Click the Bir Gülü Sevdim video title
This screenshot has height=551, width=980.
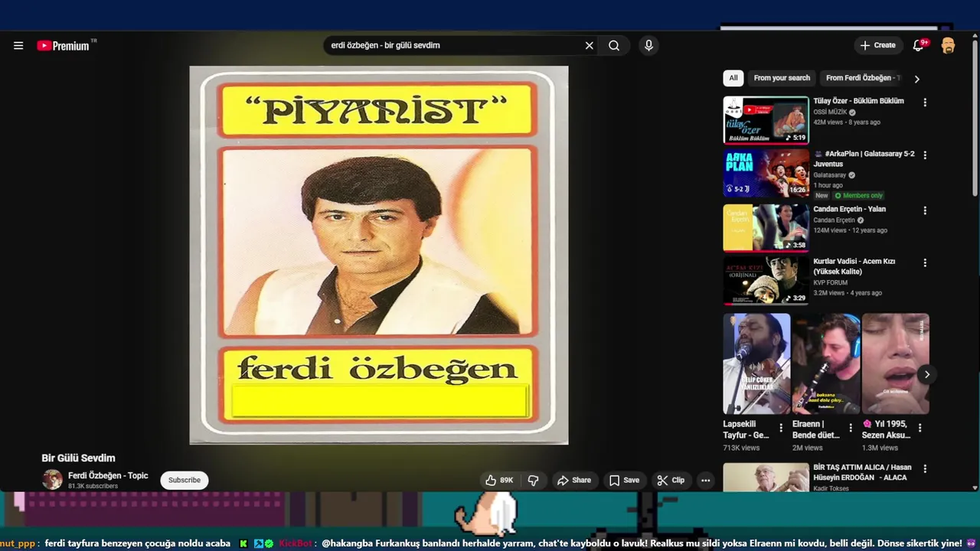tap(78, 458)
